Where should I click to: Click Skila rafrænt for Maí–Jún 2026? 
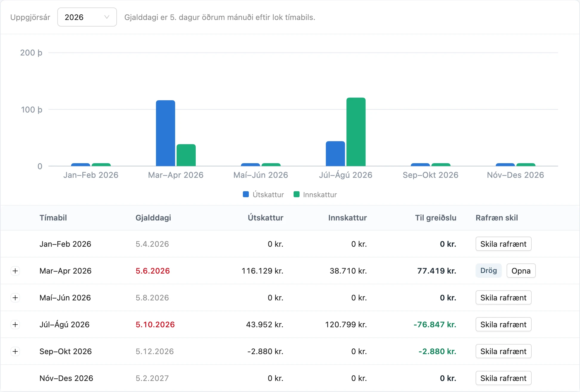tap(503, 298)
